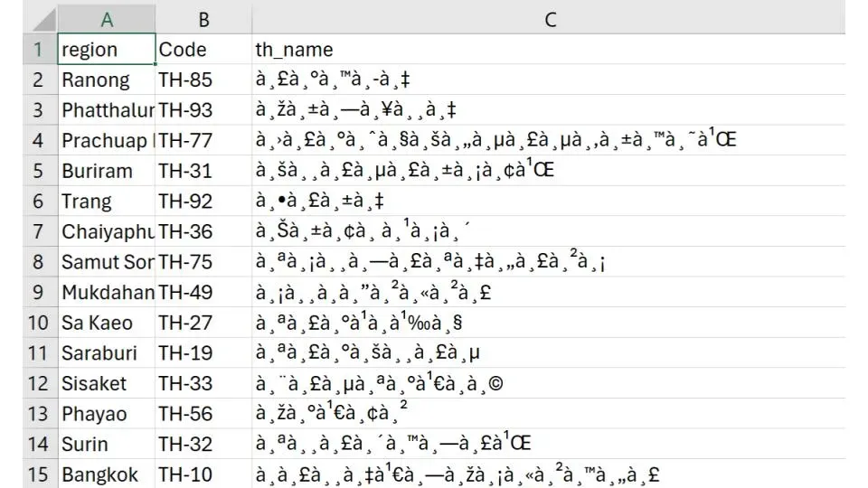Screen dimensions: 868x488
Task: Select the 'Saraburi' cell
Action: click(x=107, y=353)
